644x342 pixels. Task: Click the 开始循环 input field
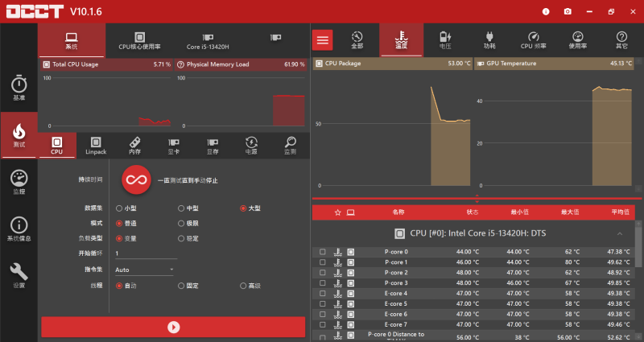(146, 253)
